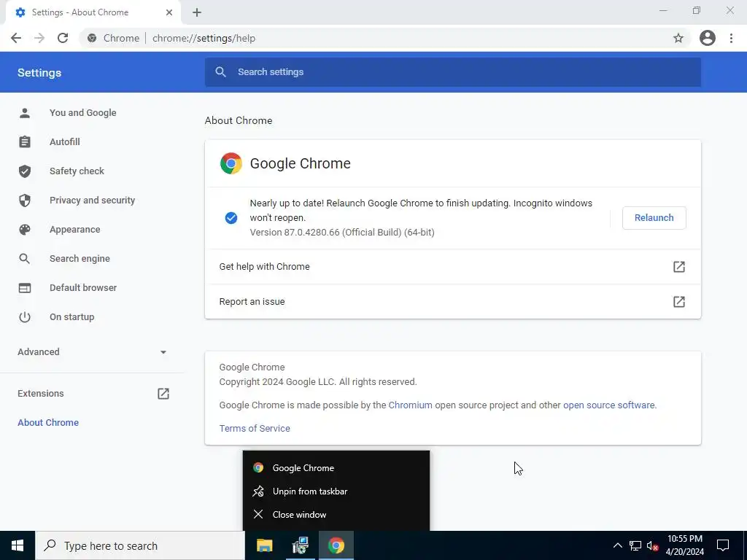The image size is (747, 560).
Task: Click the external link icon beside Extensions
Action: [163, 393]
